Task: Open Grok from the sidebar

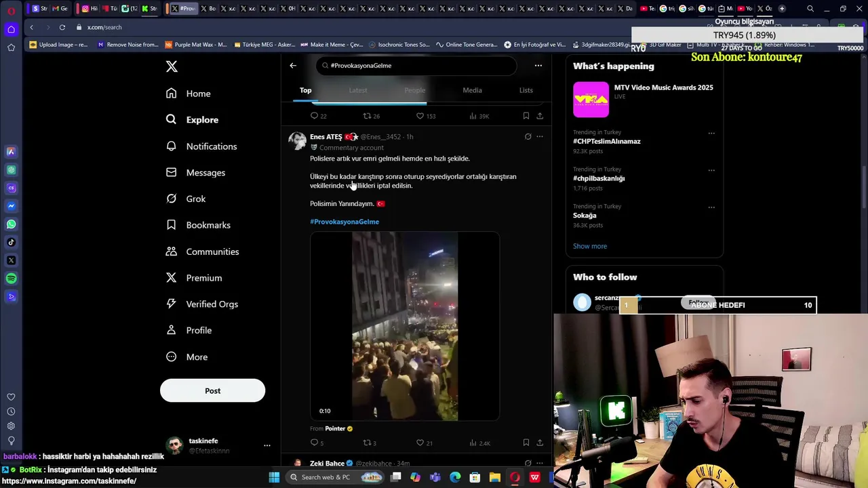Action: tap(186, 199)
